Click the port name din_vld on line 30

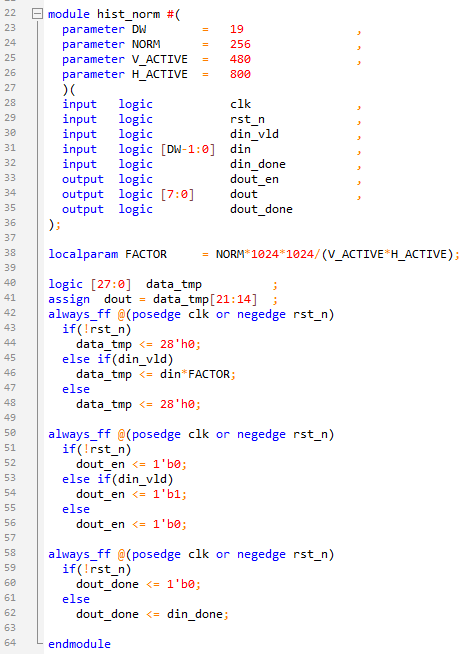[254, 134]
